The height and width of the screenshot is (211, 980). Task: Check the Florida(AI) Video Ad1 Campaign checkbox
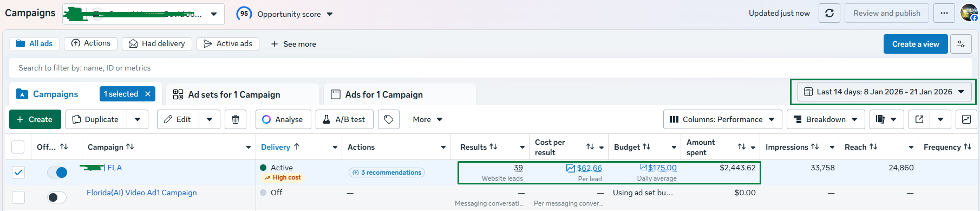coord(18,197)
